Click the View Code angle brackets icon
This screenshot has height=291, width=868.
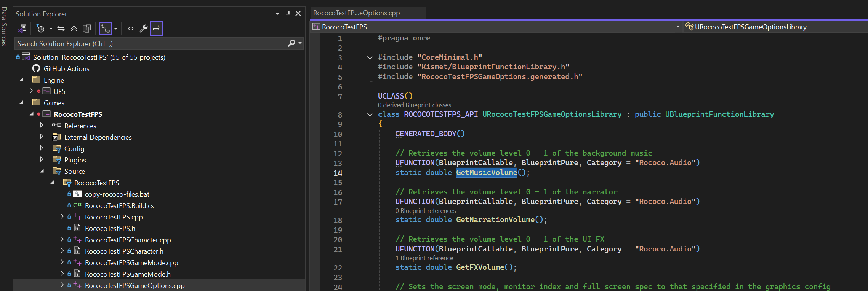click(131, 29)
